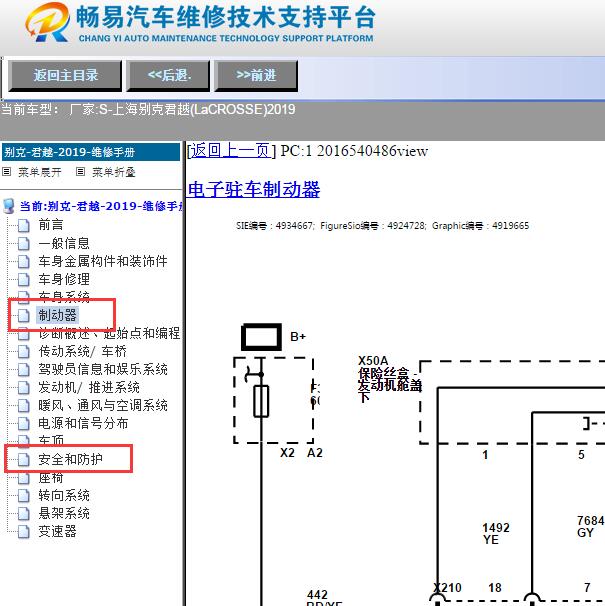Click the page icon beside 车身金属构件和装饰件
Screen dimensions: 605x606
coord(24,261)
